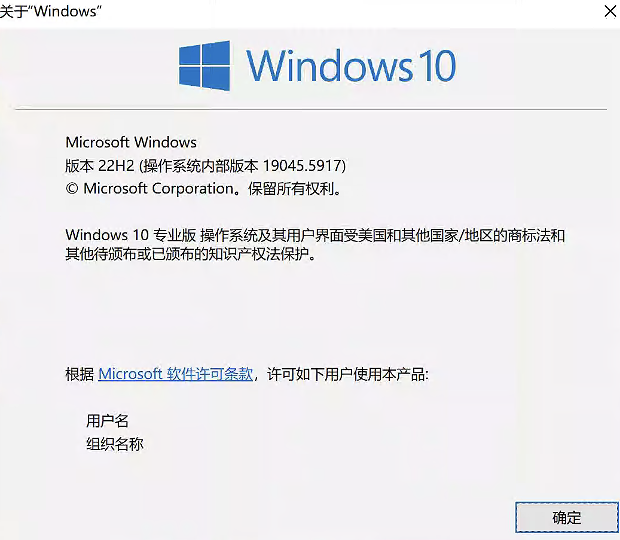Open the Microsoft 软件许可条款 link
This screenshot has width=620, height=540.
pyautogui.click(x=175, y=374)
